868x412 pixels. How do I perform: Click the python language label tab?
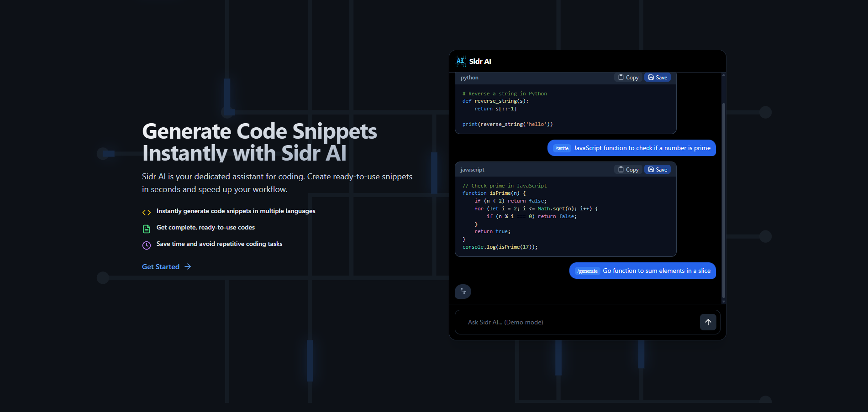[x=469, y=78]
